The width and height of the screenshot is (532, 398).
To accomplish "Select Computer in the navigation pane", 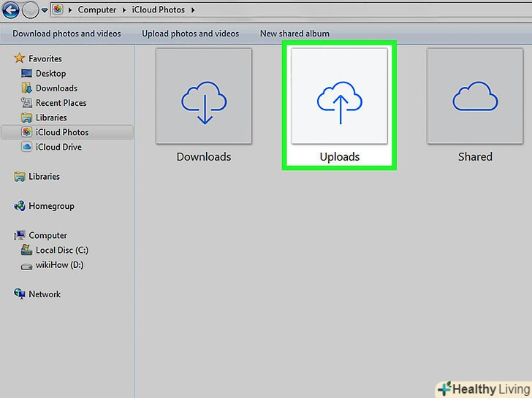I will pyautogui.click(x=47, y=235).
